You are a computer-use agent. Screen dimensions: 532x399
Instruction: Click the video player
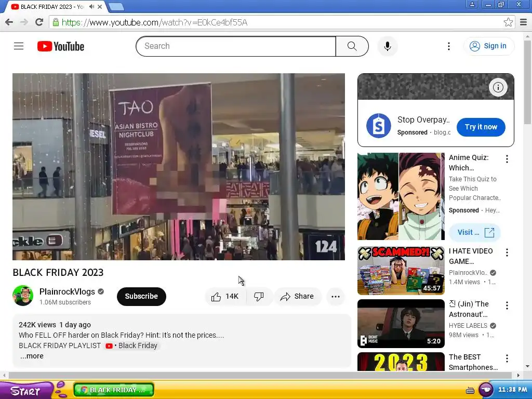(x=179, y=167)
